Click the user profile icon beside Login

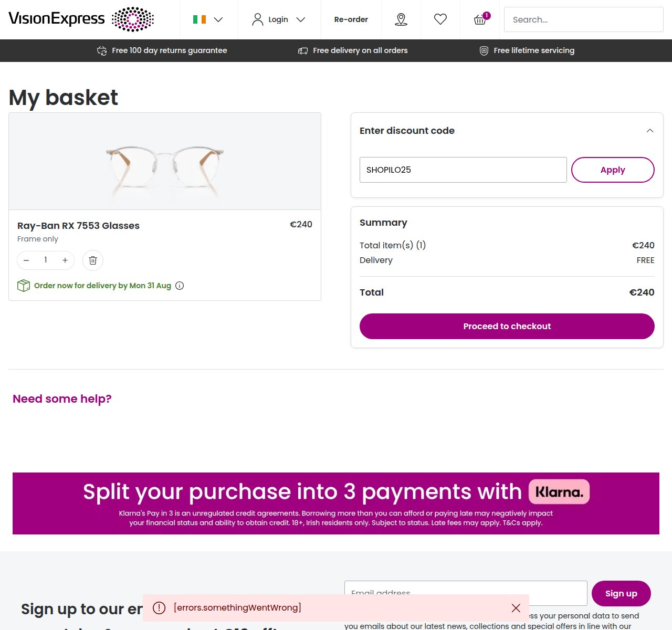pos(257,19)
